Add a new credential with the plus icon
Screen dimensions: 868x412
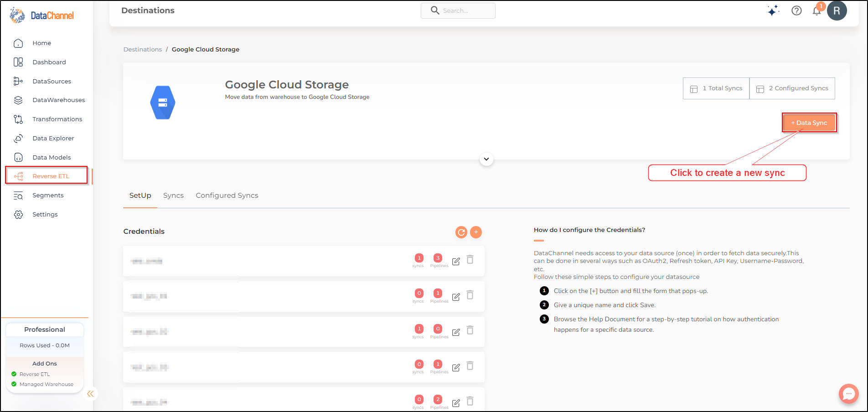coord(476,232)
